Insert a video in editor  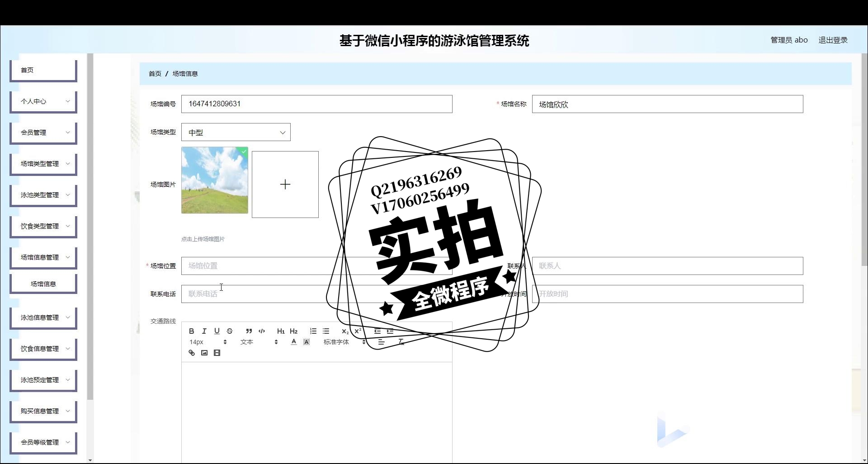click(x=217, y=353)
